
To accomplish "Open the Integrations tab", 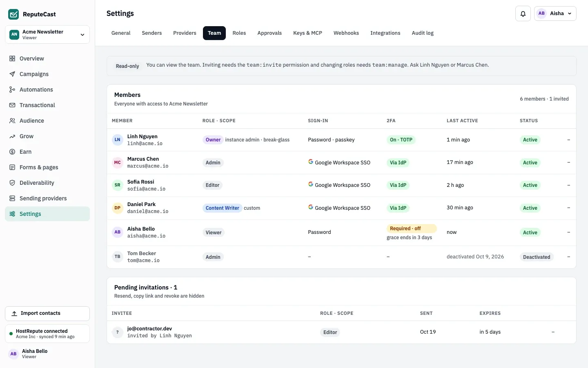I will point(385,33).
